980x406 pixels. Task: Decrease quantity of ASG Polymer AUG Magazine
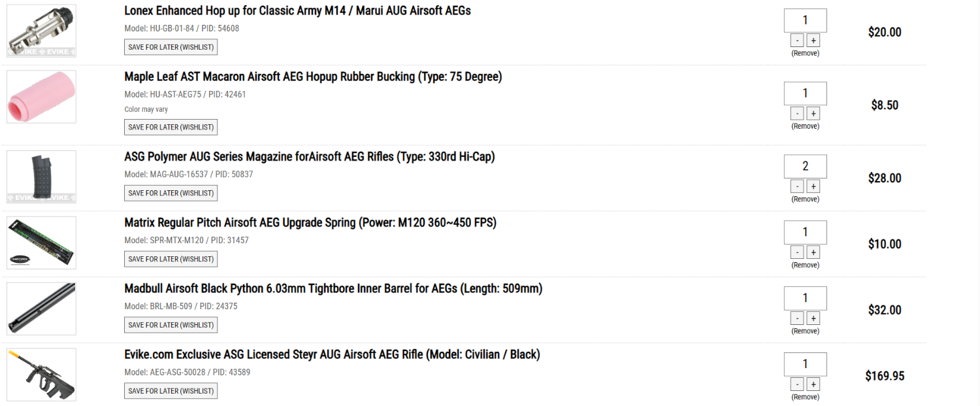tap(797, 186)
